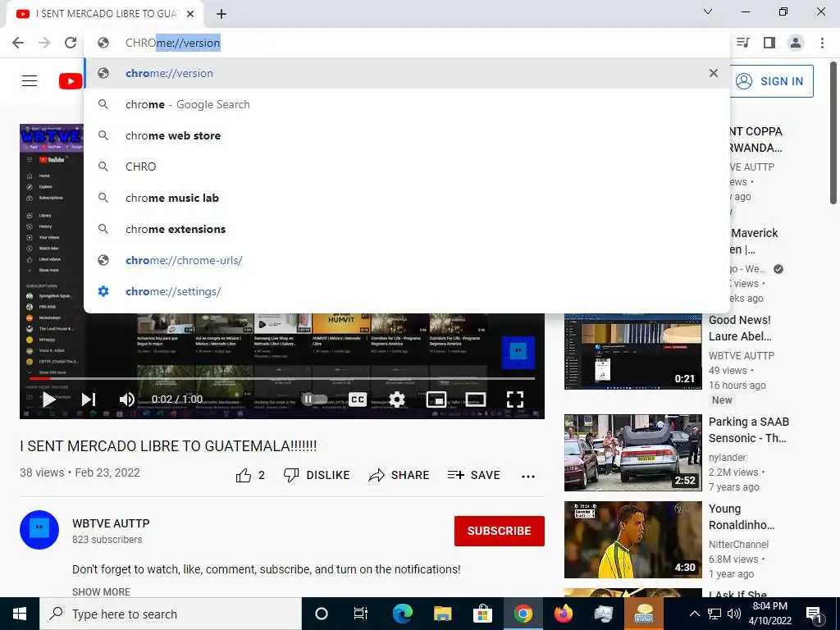Open the 'Young Ronaldinho' title link

point(742,517)
